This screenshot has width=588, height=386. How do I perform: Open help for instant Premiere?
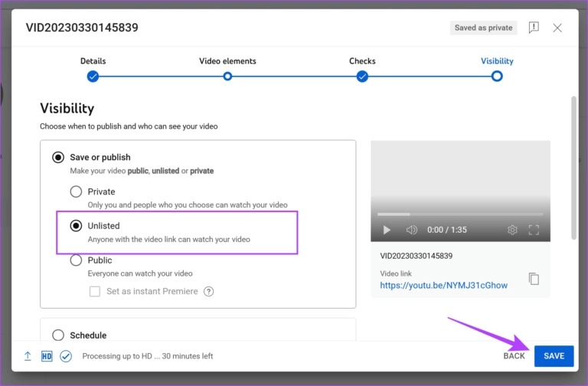click(208, 291)
